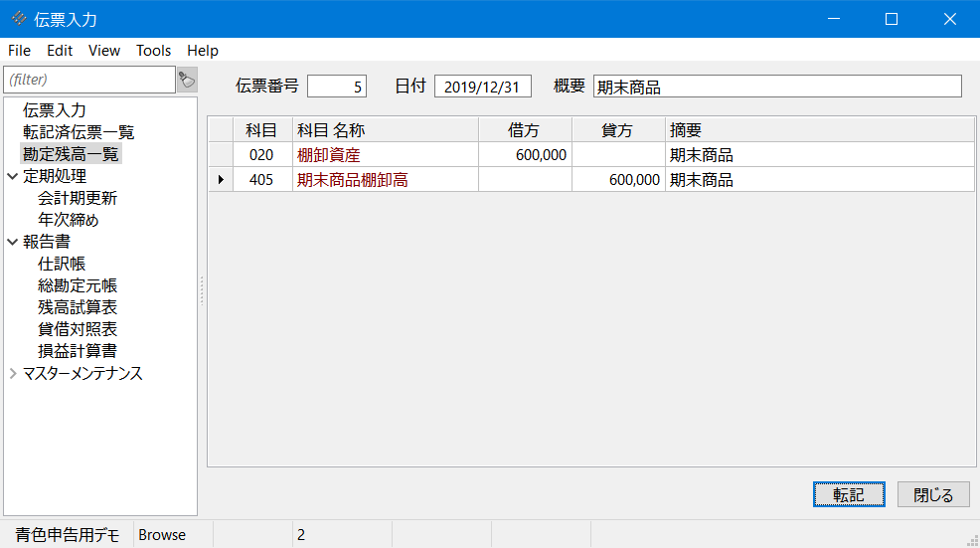Screen dimensions: 980x548
Task: Open the View menu
Action: coord(103,51)
